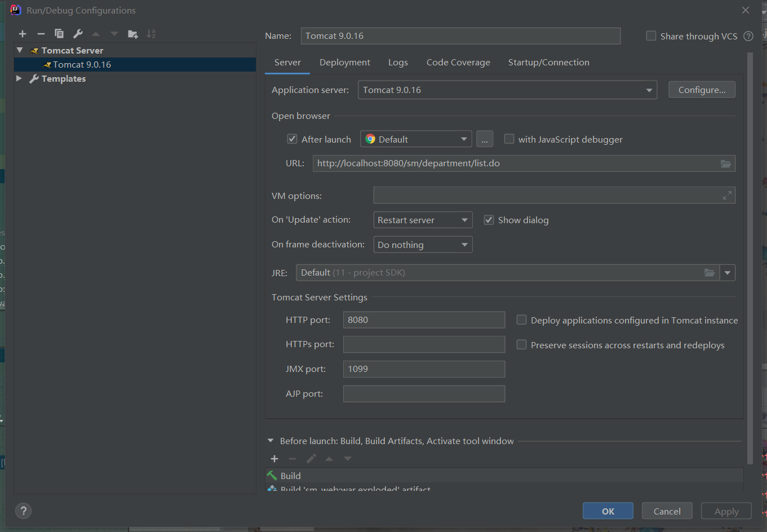Uncheck the After launch checkbox
Screen dimensions: 767x532
click(x=292, y=139)
